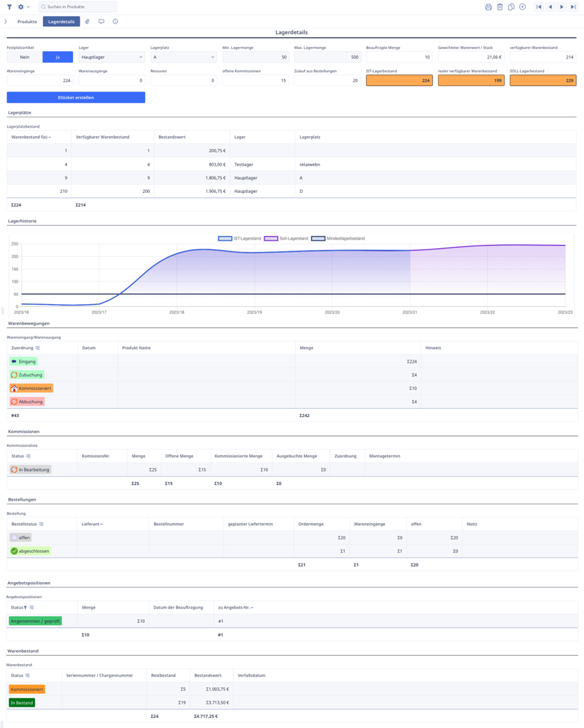The image size is (584, 728).
Task: Click the trash delete icon
Action: [500, 7]
